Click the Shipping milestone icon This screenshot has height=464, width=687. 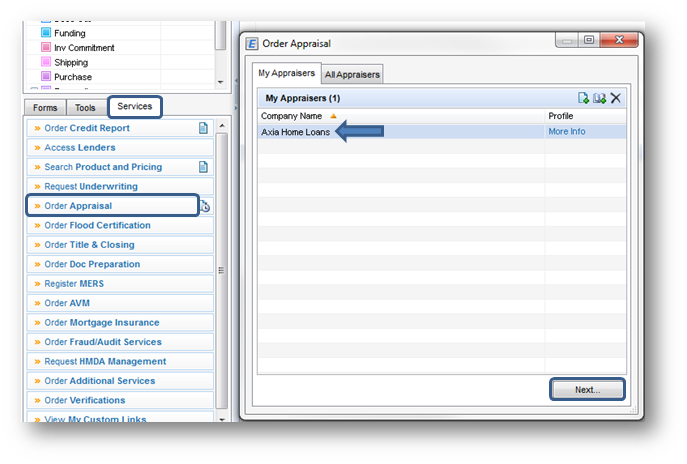[46, 62]
